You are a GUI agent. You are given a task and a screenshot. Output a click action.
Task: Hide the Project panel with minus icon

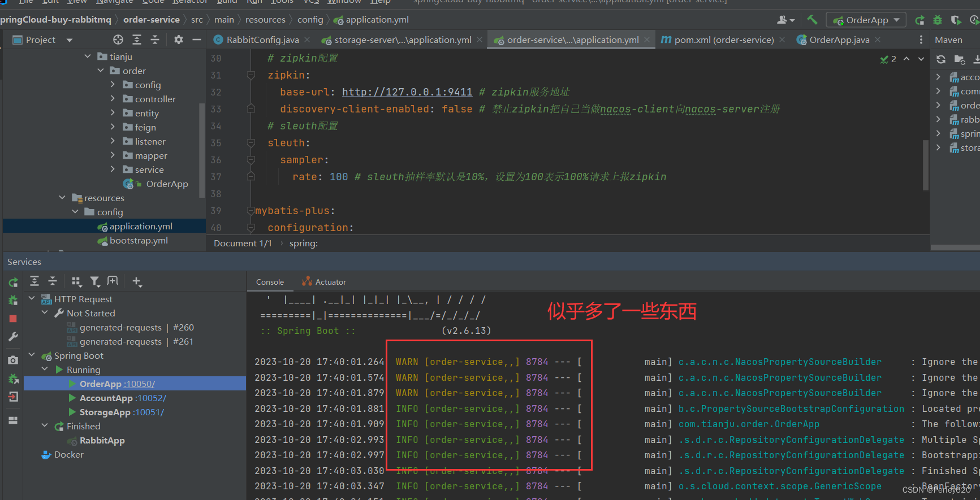tap(197, 40)
